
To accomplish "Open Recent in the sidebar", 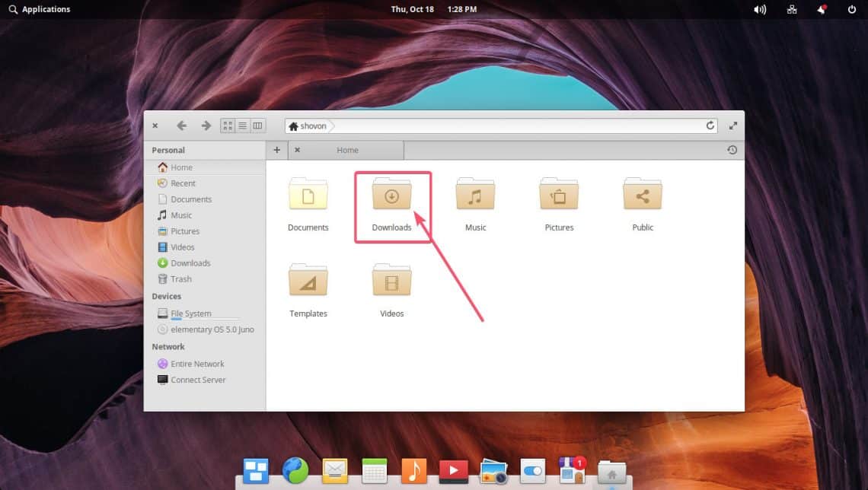I will click(x=205, y=183).
